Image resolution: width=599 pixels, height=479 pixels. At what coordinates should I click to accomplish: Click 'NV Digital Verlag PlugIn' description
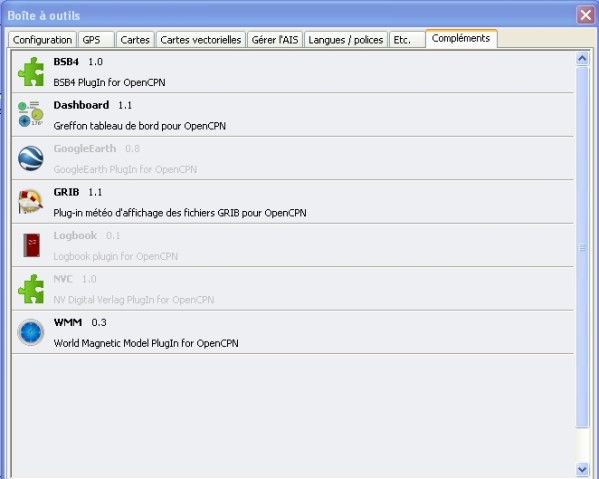pyautogui.click(x=134, y=300)
